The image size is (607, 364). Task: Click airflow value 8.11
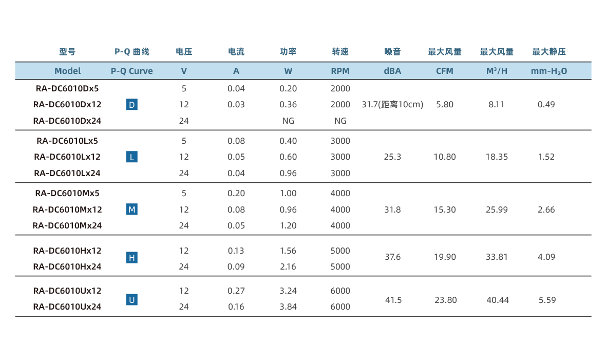(x=496, y=104)
